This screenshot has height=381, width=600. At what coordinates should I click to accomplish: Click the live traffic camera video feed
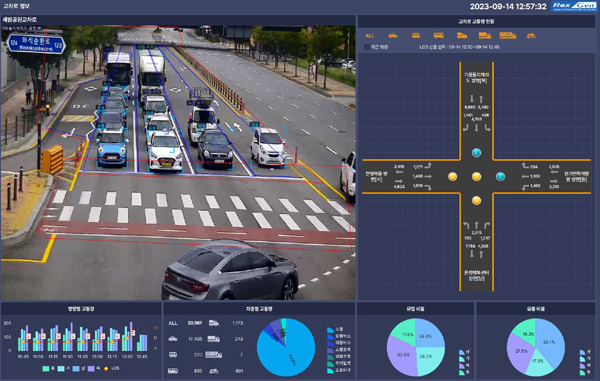[x=178, y=163]
